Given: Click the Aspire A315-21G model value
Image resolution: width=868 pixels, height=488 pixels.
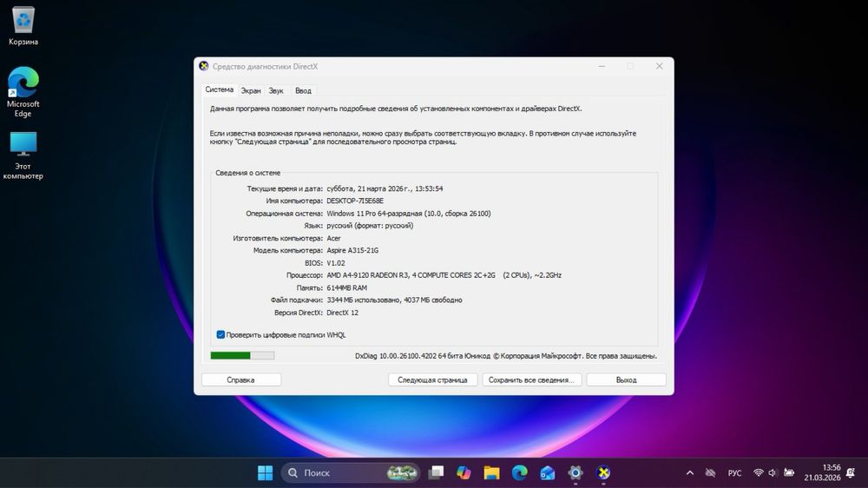Looking at the screenshot, I should pyautogui.click(x=352, y=250).
